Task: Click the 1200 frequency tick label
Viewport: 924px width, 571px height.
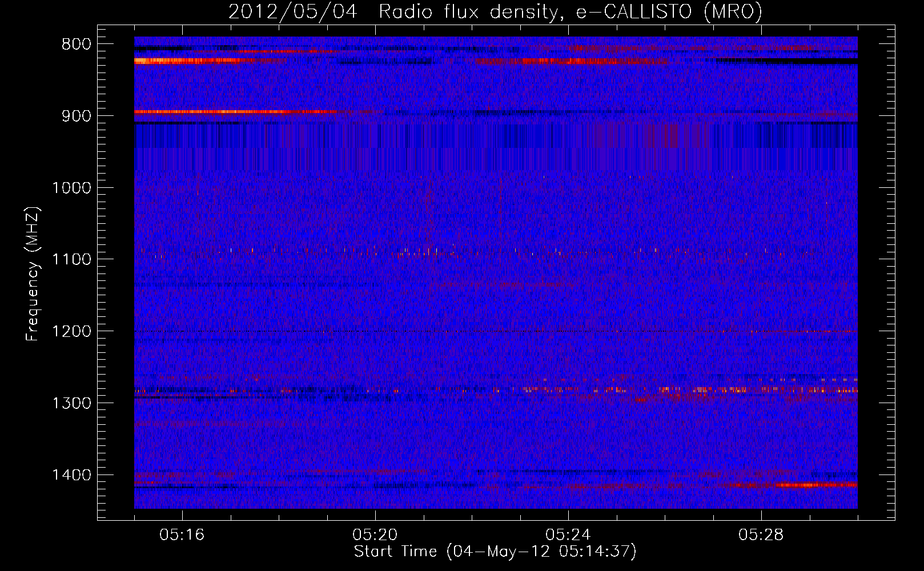Action: click(x=71, y=332)
